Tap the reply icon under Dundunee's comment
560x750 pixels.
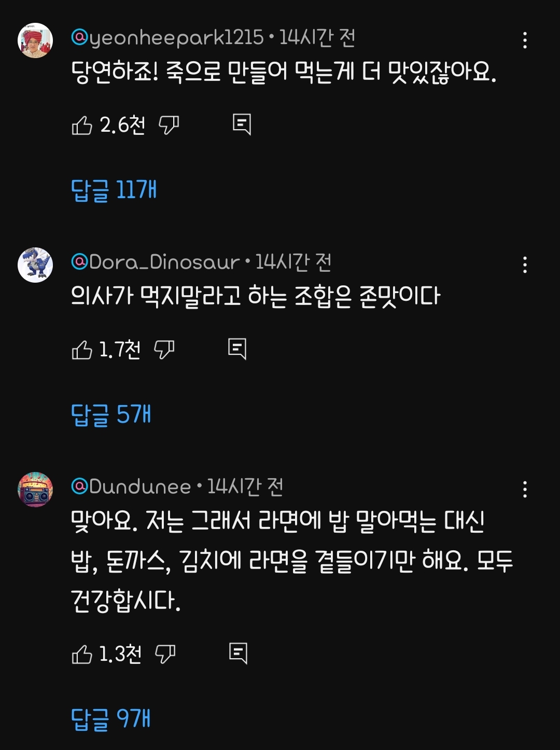coord(239,654)
